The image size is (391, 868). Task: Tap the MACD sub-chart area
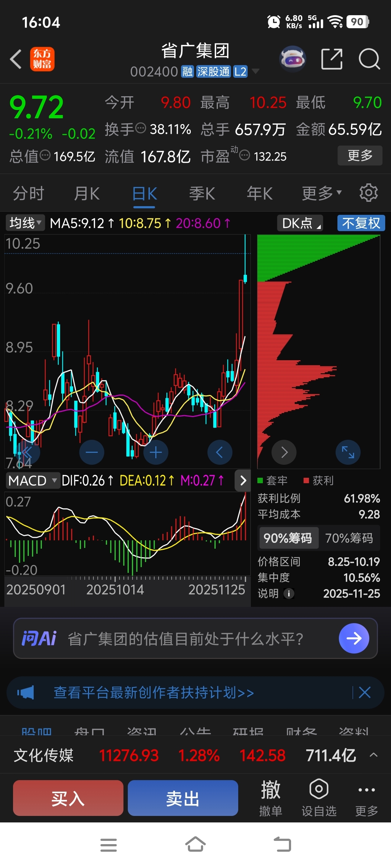click(x=127, y=533)
